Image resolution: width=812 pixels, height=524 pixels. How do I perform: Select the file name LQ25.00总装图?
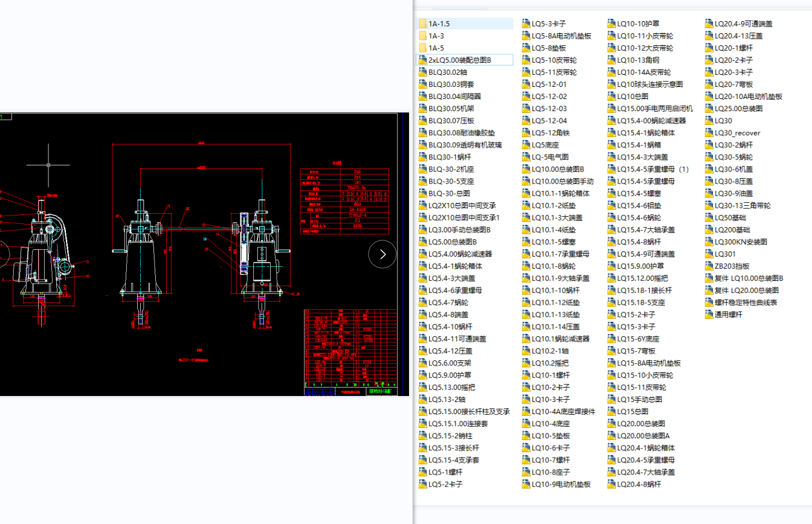point(739,109)
